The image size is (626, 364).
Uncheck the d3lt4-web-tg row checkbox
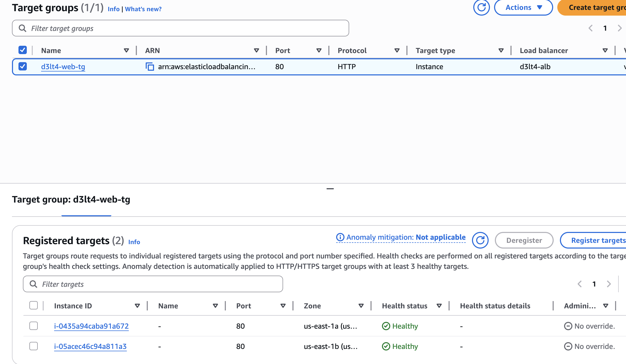[23, 67]
